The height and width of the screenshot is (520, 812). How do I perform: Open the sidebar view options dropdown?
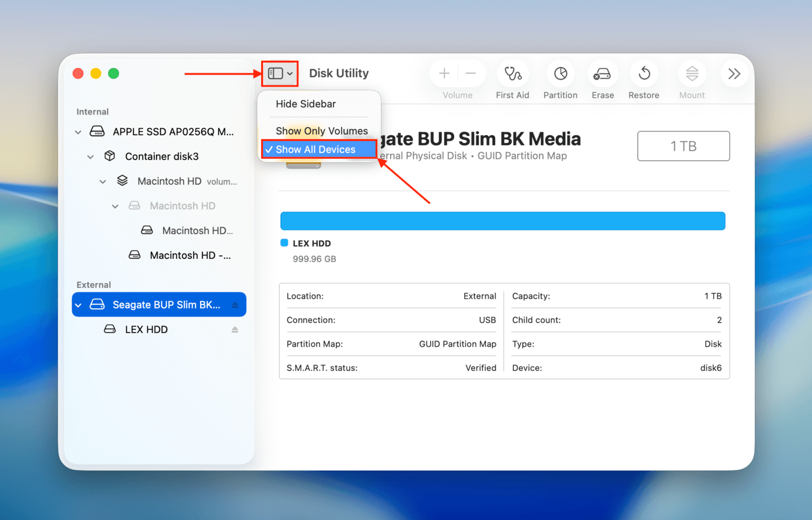pos(280,73)
